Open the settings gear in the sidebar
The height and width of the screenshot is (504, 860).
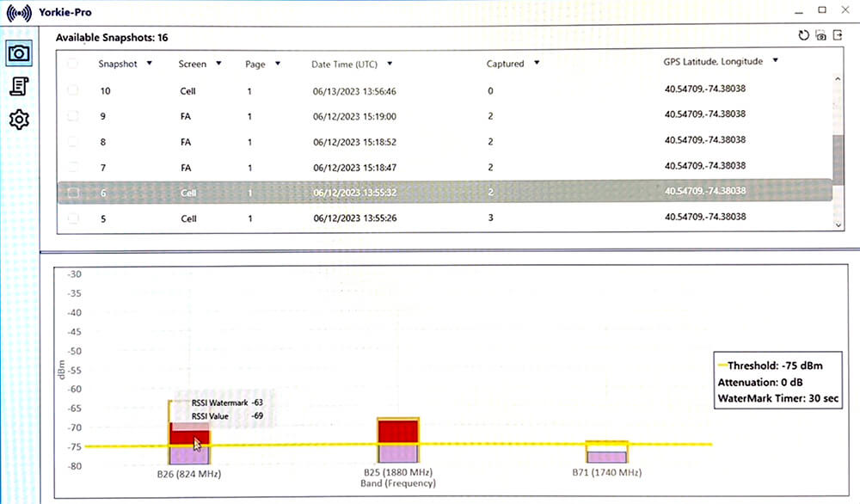pyautogui.click(x=19, y=120)
